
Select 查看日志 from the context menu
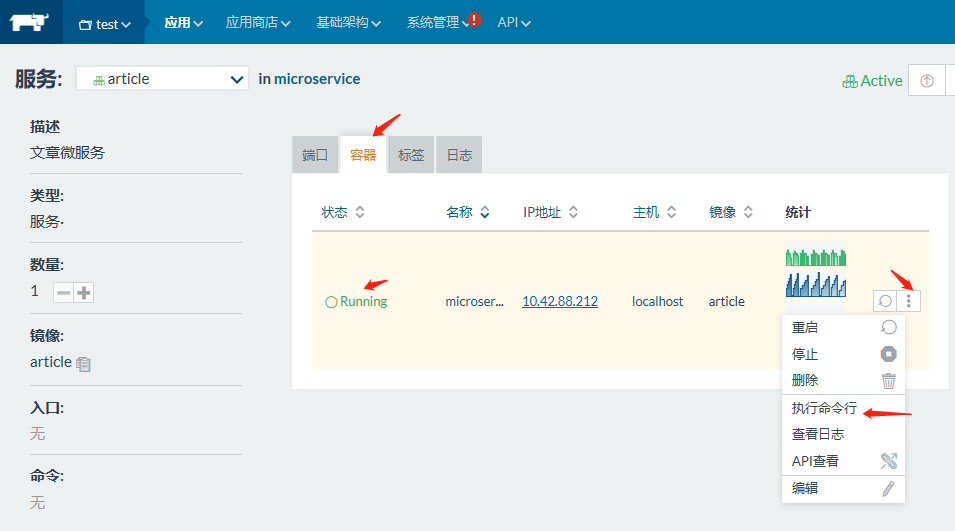tap(844, 434)
